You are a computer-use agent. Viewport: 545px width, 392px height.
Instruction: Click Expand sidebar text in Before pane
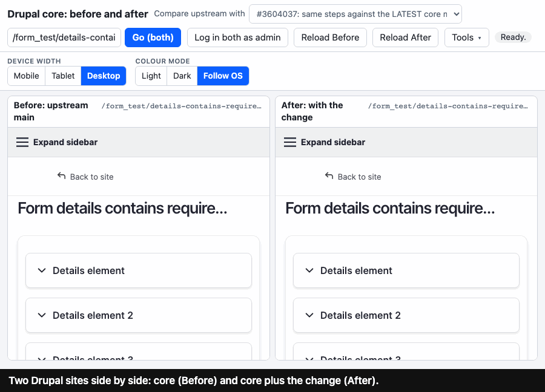point(65,142)
